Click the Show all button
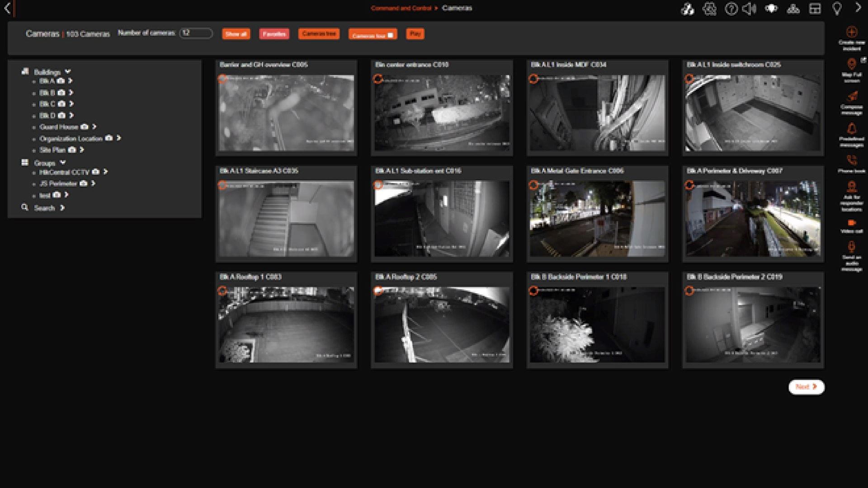The height and width of the screenshot is (488, 868). 236,34
